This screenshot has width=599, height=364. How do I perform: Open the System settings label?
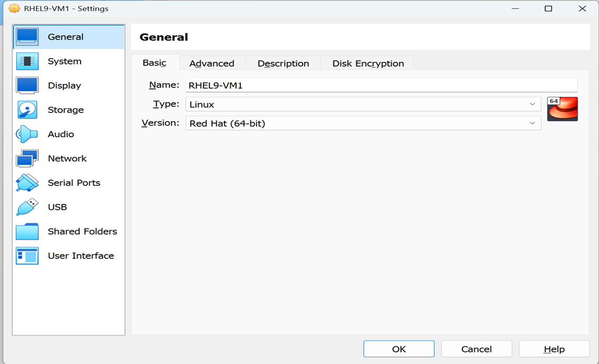(64, 61)
